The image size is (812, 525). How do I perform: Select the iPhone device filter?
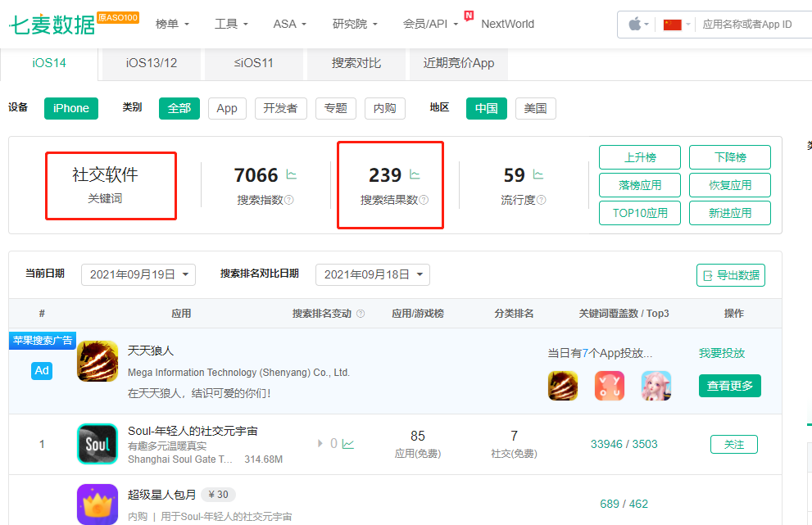(x=71, y=108)
